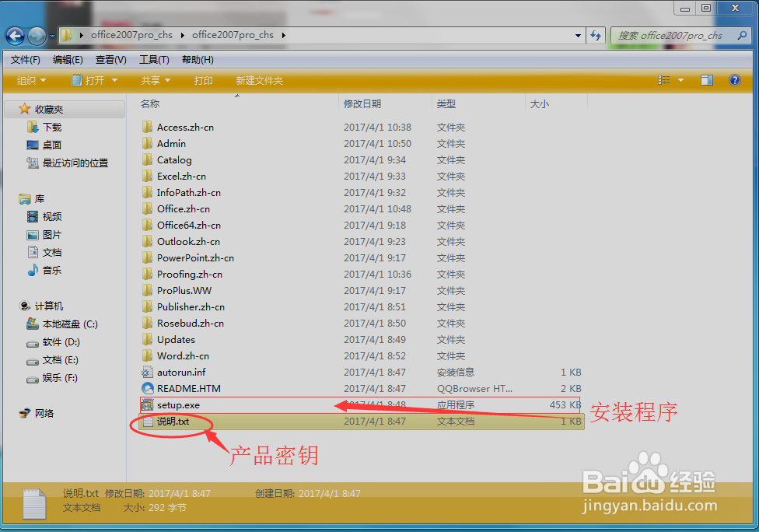The height and width of the screenshot is (532, 759).
Task: Open the 工具(T) menu
Action: (x=154, y=60)
